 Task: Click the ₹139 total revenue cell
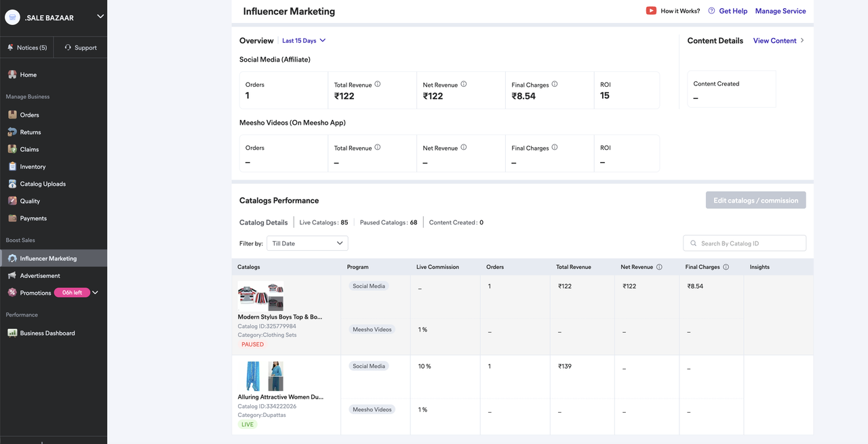pos(565,366)
